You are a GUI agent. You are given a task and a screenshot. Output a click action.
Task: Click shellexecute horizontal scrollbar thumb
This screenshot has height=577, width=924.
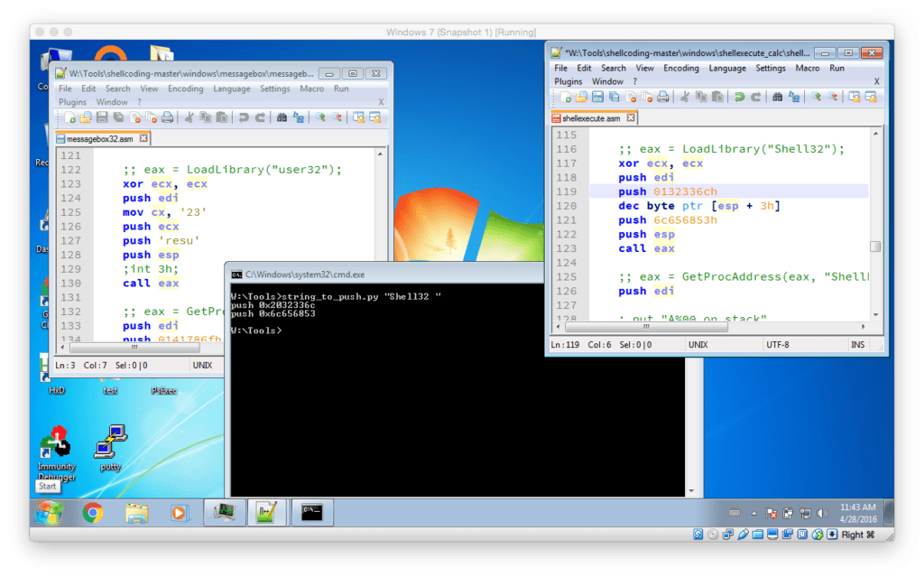[x=646, y=326]
